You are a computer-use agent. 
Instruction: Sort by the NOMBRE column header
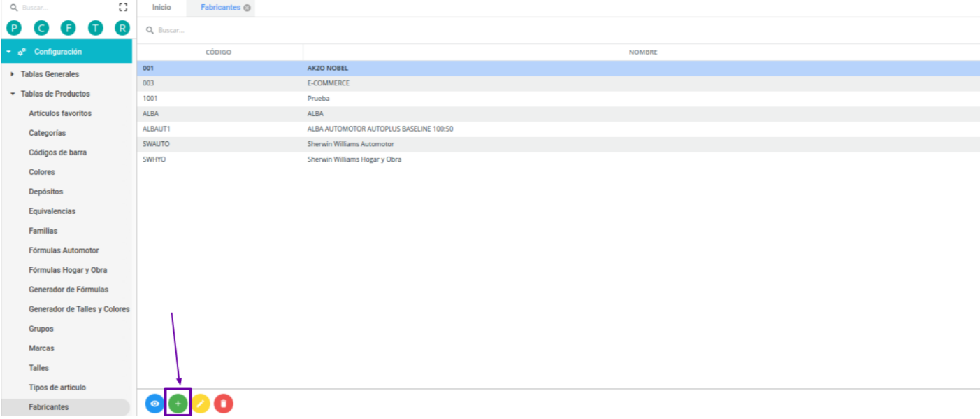[x=642, y=52]
